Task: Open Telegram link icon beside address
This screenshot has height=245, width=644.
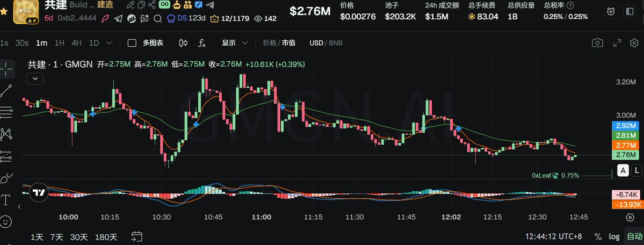Action: (118, 18)
